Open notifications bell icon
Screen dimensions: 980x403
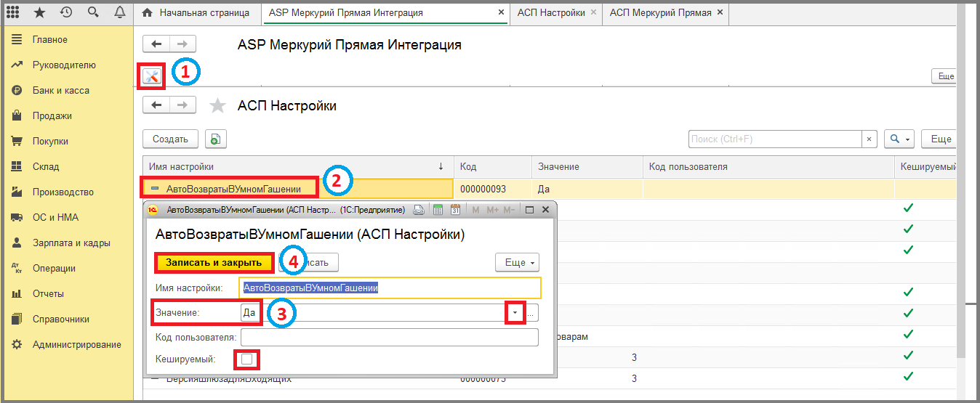[119, 12]
